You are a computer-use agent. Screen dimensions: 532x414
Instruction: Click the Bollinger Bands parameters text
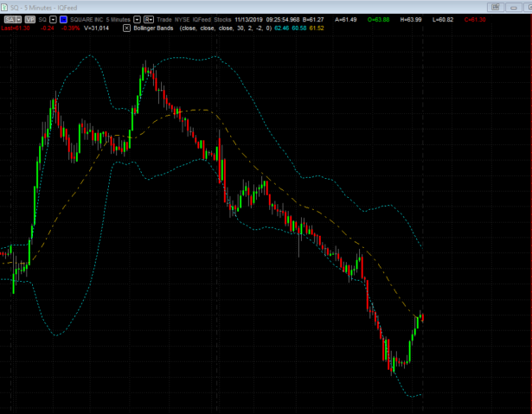point(225,29)
